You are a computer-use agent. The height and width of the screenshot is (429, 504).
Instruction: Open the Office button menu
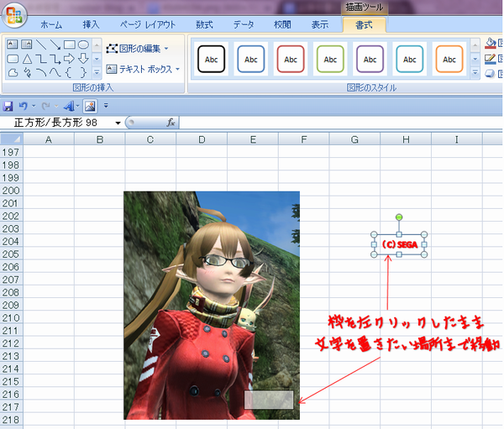point(14,15)
